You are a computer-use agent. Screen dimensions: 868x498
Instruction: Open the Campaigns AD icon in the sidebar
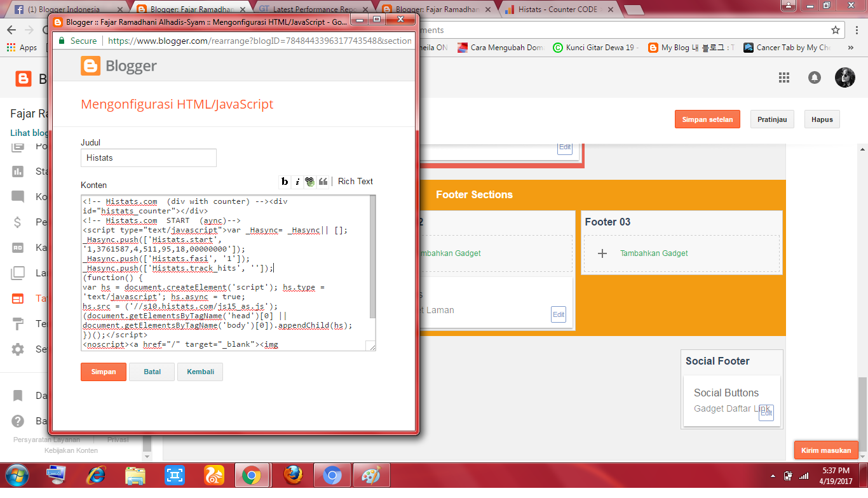coord(18,248)
